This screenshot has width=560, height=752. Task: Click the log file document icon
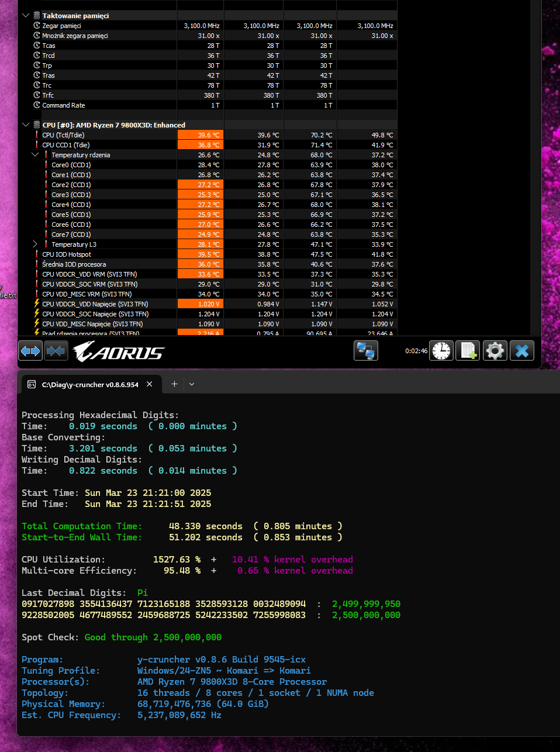[468, 351]
